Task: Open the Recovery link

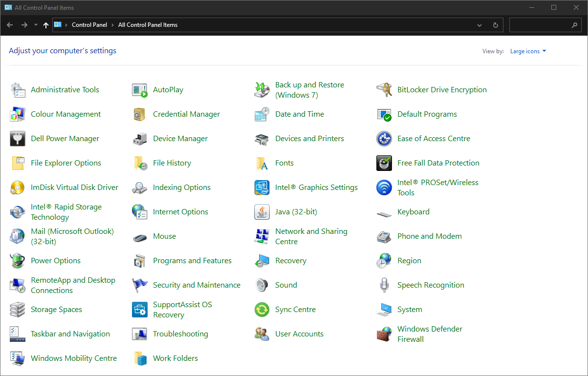Action: pos(291,261)
